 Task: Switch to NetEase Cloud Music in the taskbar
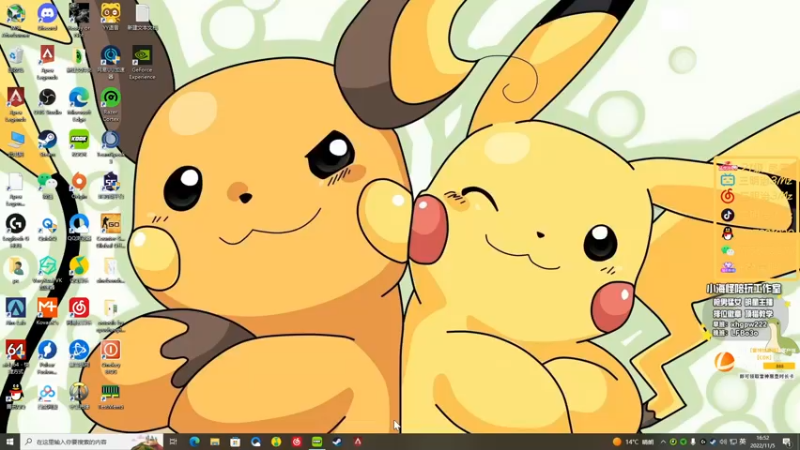pos(296,442)
